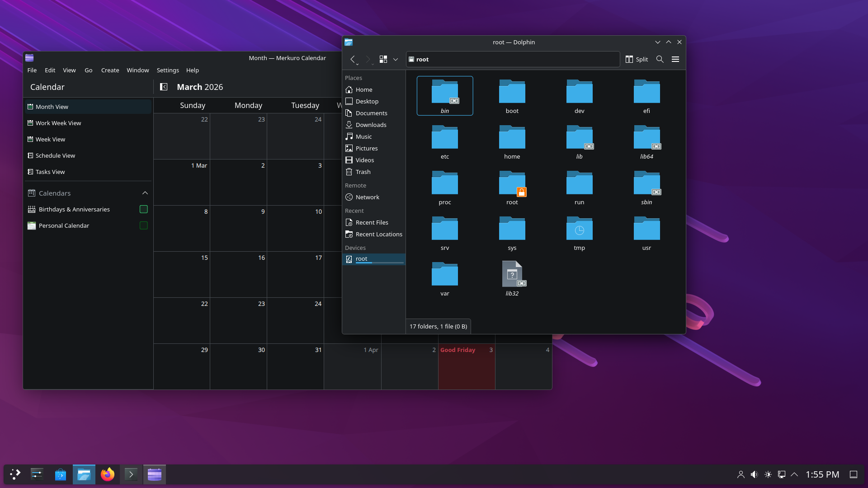The height and width of the screenshot is (488, 868).
Task: Click the Dolphin forward arrow
Action: [368, 59]
